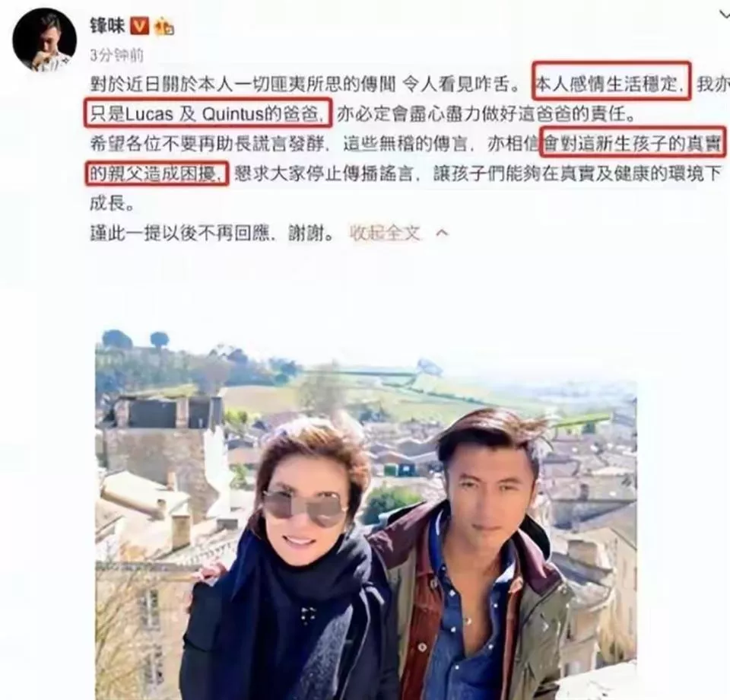The image size is (730, 700).
Task: Click the woman's sunglasses in the photo
Action: [x=303, y=508]
